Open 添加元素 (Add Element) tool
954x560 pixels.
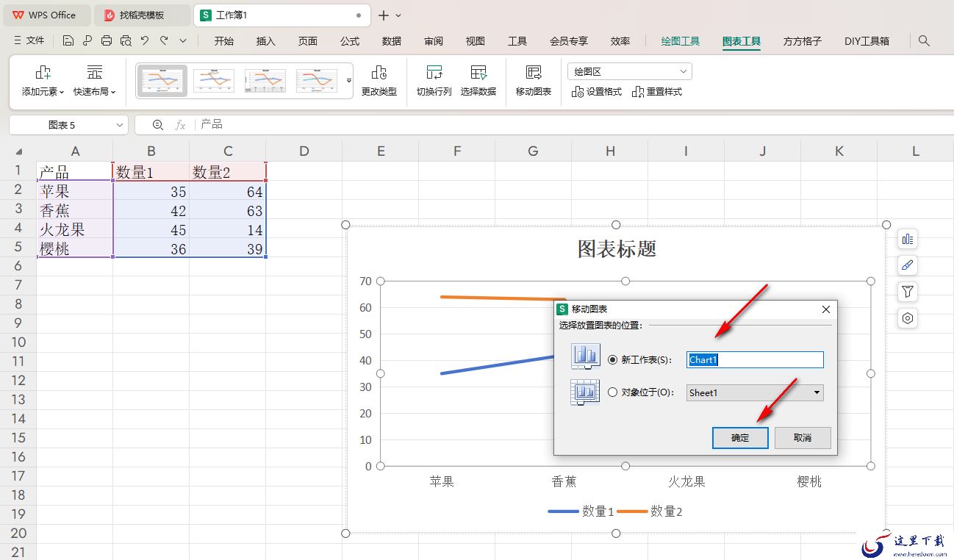(43, 81)
